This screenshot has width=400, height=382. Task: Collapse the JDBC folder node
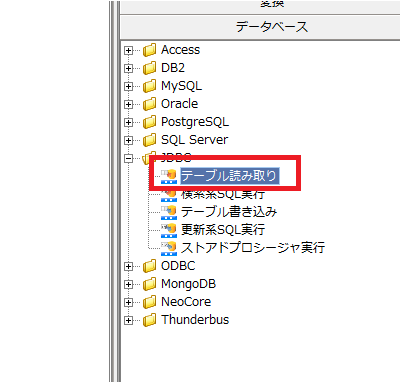coord(128,159)
